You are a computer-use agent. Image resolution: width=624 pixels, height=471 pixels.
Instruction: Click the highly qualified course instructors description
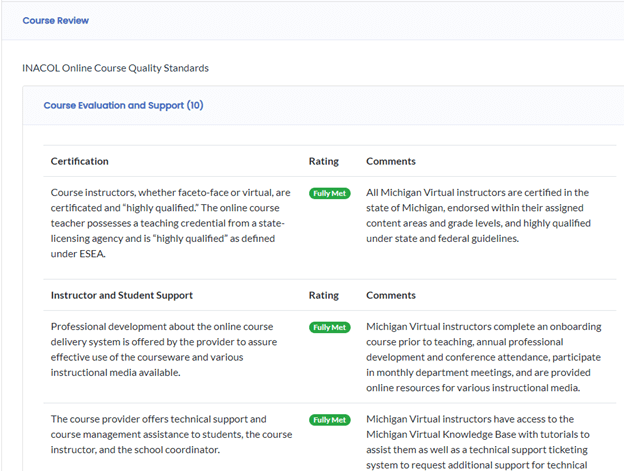point(170,223)
